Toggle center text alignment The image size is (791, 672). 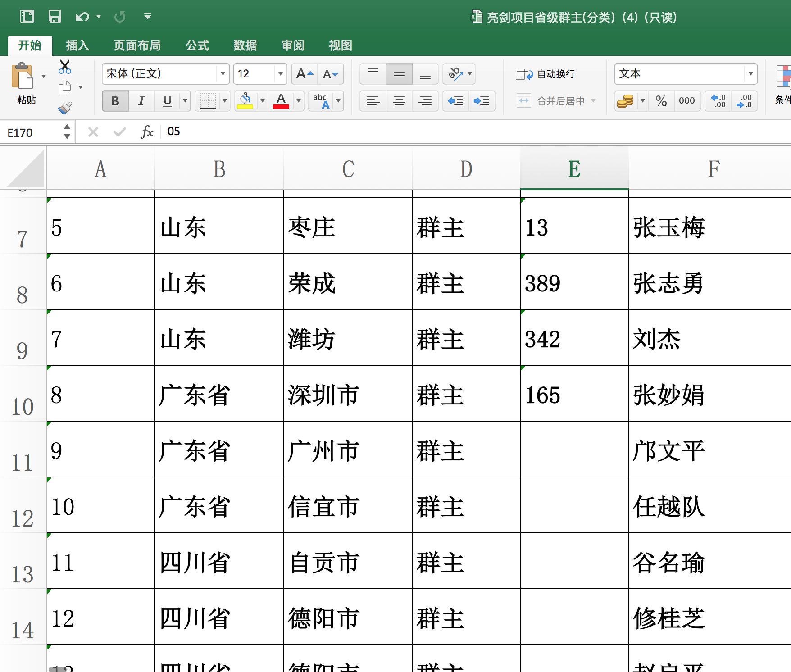click(399, 101)
